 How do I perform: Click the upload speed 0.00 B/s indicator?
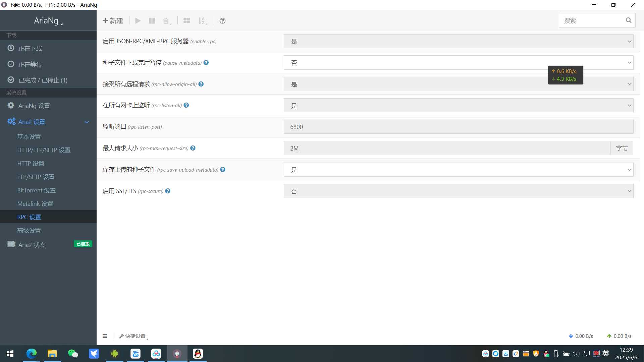[x=619, y=336]
